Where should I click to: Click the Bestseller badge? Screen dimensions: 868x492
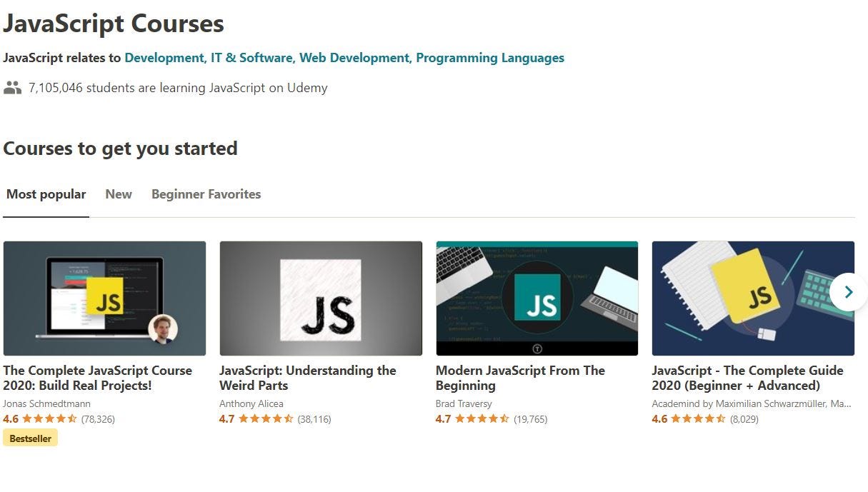(x=30, y=438)
